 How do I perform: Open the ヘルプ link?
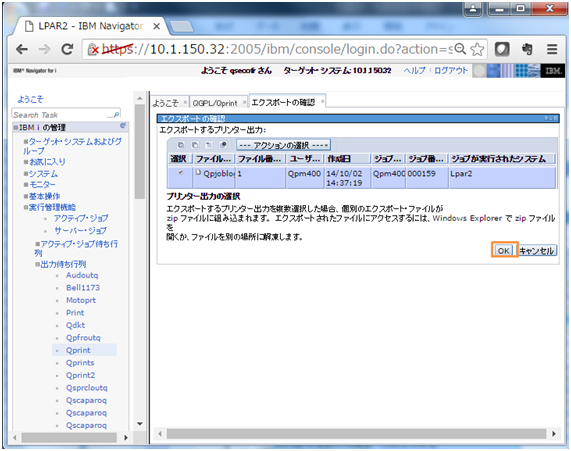click(414, 70)
